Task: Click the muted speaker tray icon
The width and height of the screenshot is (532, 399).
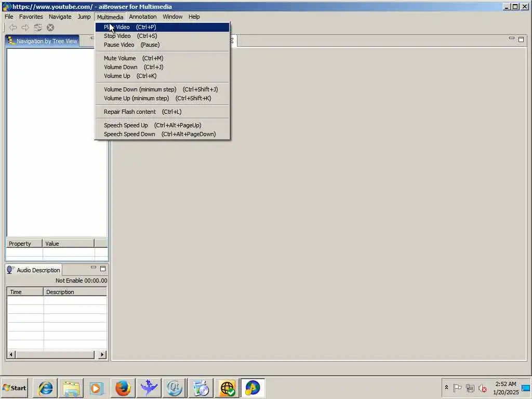Action: tap(483, 388)
